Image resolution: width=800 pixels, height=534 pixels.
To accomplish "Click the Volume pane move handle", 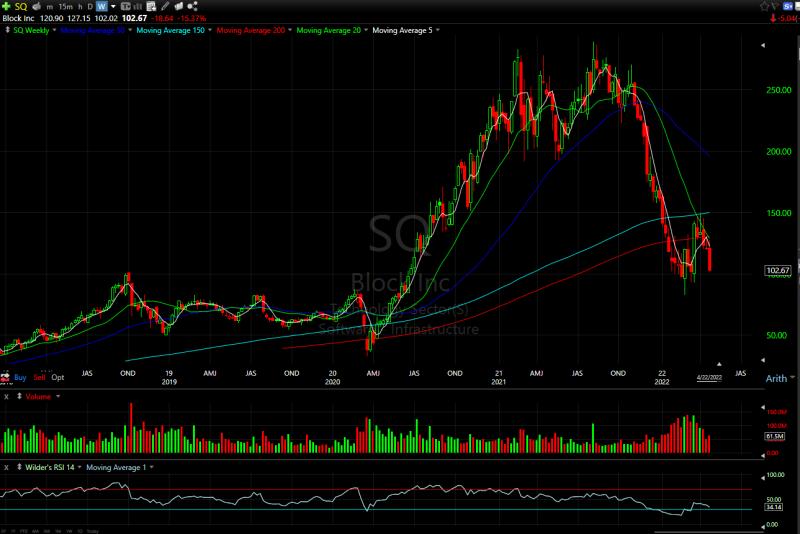I will pos(19,396).
